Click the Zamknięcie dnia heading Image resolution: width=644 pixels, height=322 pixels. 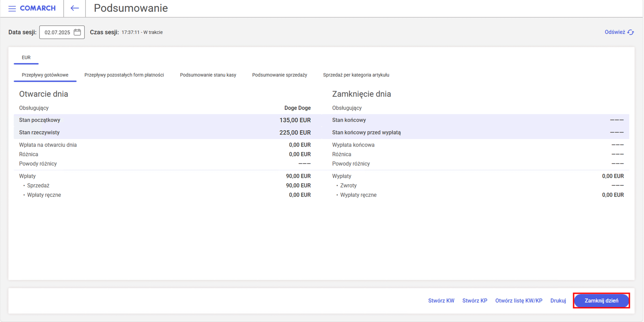[361, 94]
